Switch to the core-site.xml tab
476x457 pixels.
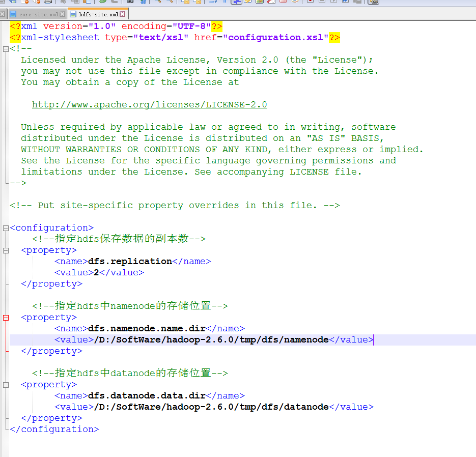click(39, 14)
